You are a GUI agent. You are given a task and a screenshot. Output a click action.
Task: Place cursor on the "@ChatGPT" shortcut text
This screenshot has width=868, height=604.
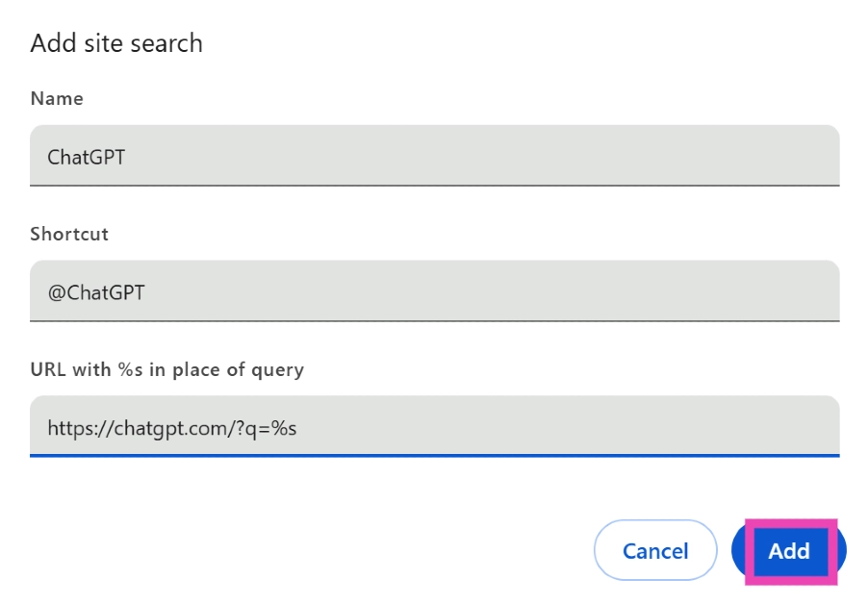tap(96, 291)
